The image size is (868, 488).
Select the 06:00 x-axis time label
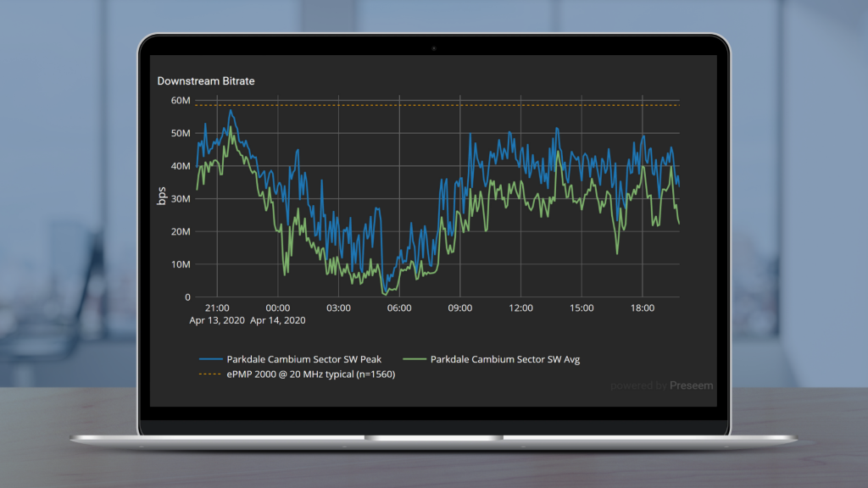(399, 308)
